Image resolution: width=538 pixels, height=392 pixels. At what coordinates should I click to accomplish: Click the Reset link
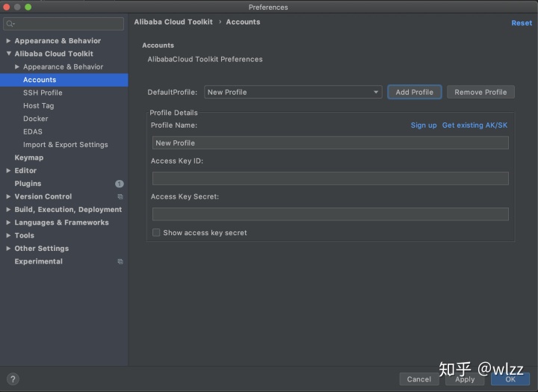point(522,23)
